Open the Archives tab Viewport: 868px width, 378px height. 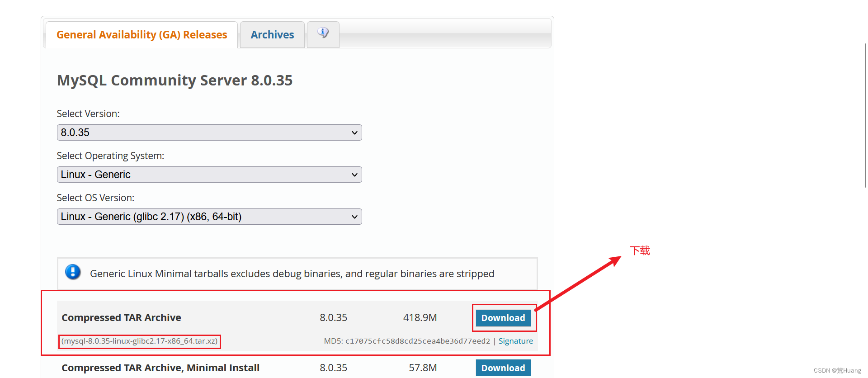pyautogui.click(x=272, y=35)
